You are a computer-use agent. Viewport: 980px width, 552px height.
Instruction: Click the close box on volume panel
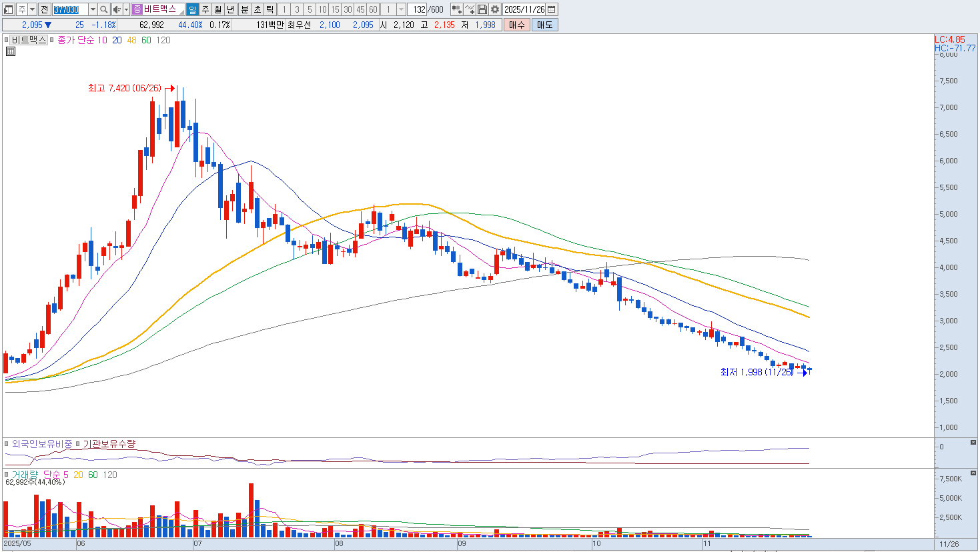click(x=973, y=473)
